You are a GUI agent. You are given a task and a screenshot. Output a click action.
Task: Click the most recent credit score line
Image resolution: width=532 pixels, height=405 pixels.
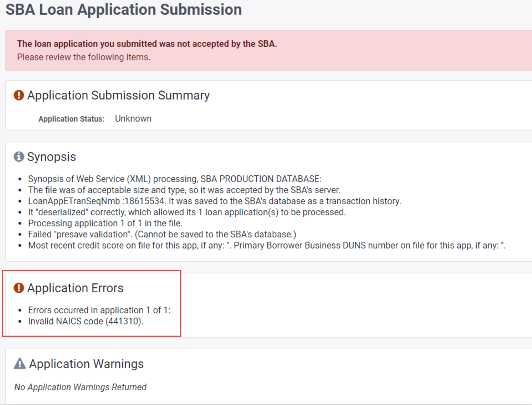click(x=266, y=246)
